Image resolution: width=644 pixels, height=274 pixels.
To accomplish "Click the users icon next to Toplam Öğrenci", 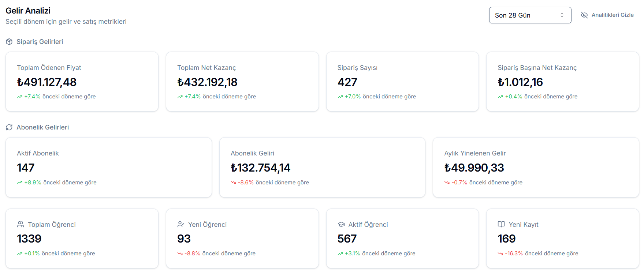I will click(x=21, y=224).
